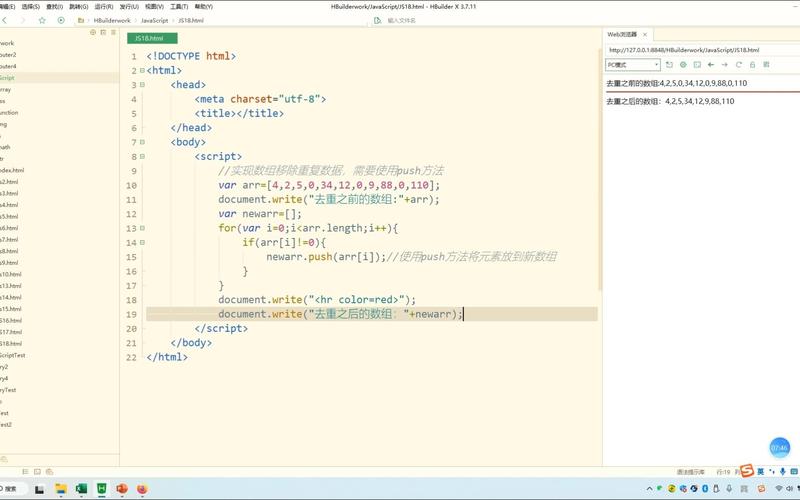Open JS17.html in the project tree
Image resolution: width=800 pixels, height=500 pixels.
11,332
